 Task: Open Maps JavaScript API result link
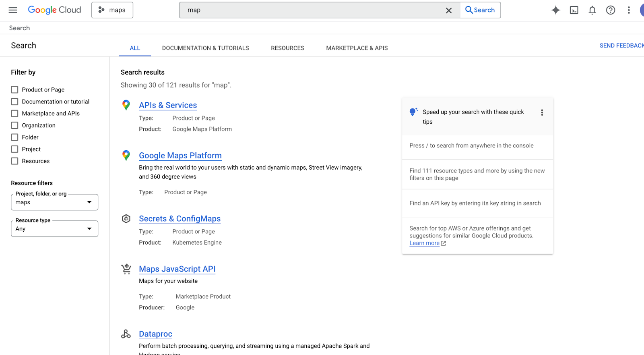pos(177,269)
